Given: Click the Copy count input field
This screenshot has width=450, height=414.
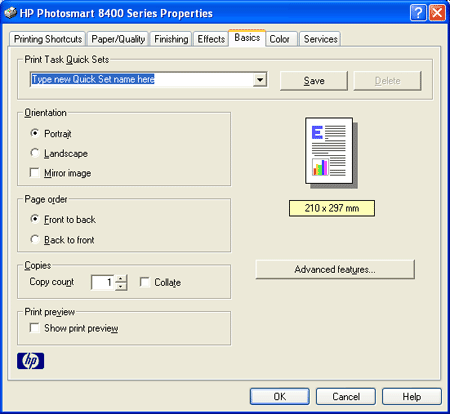Looking at the screenshot, I should (103, 283).
